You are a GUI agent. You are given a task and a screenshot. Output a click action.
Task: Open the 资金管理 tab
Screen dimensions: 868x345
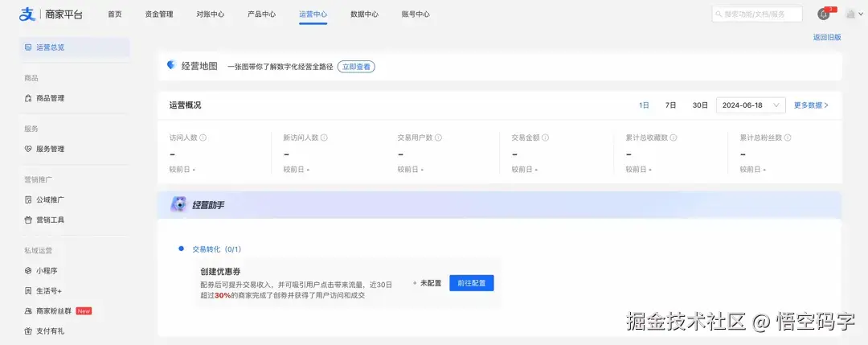tap(159, 14)
